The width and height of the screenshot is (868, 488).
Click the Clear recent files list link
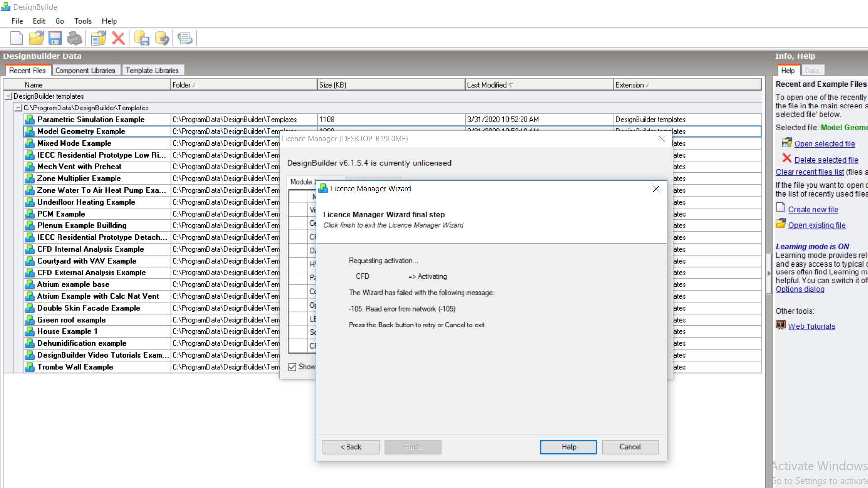pos(810,172)
